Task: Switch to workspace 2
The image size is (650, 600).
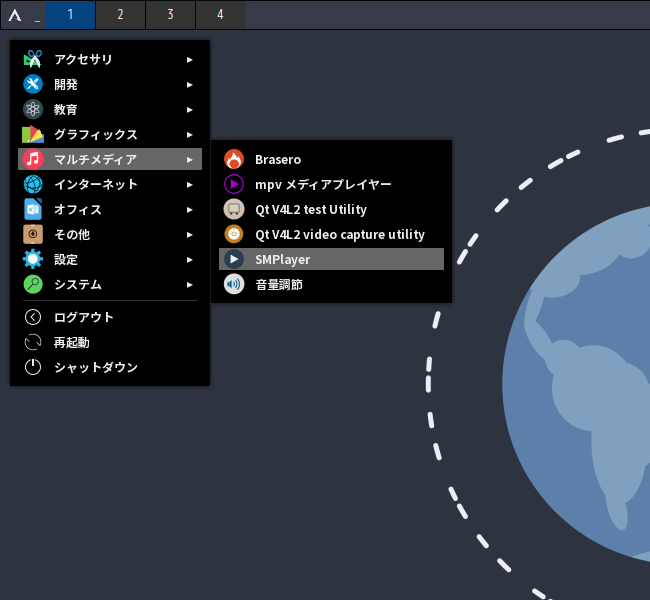Action: 120,15
